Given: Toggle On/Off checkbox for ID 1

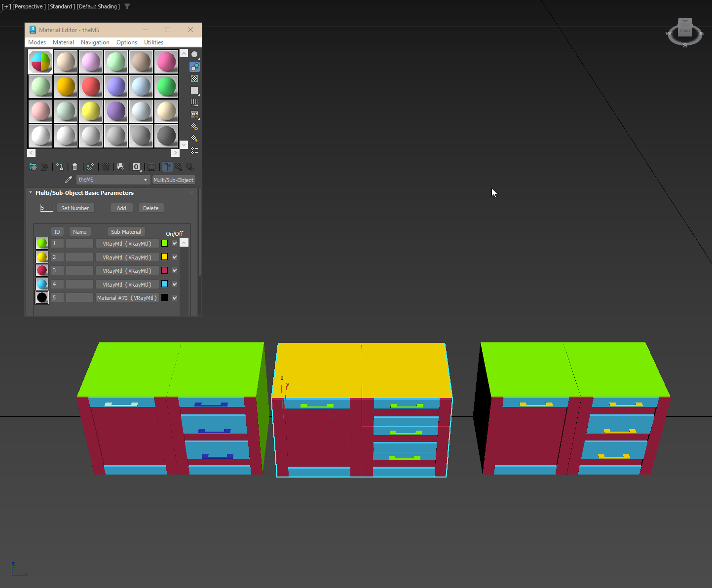Looking at the screenshot, I should (175, 243).
